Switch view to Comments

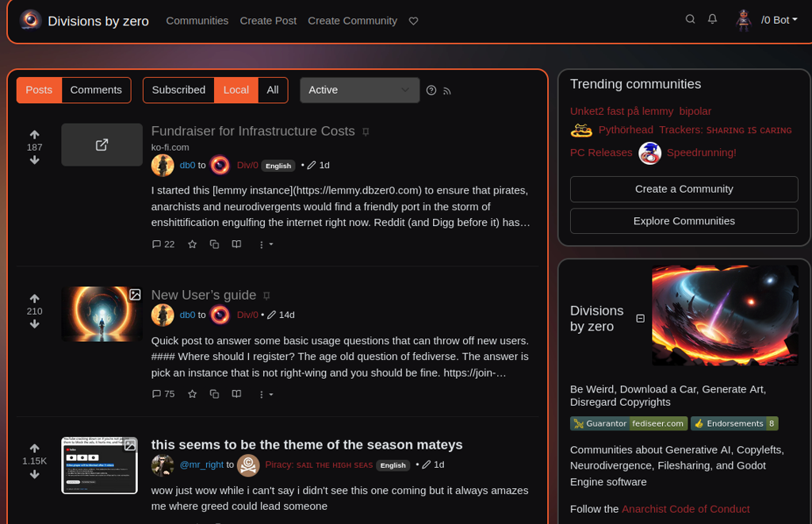pyautogui.click(x=96, y=90)
